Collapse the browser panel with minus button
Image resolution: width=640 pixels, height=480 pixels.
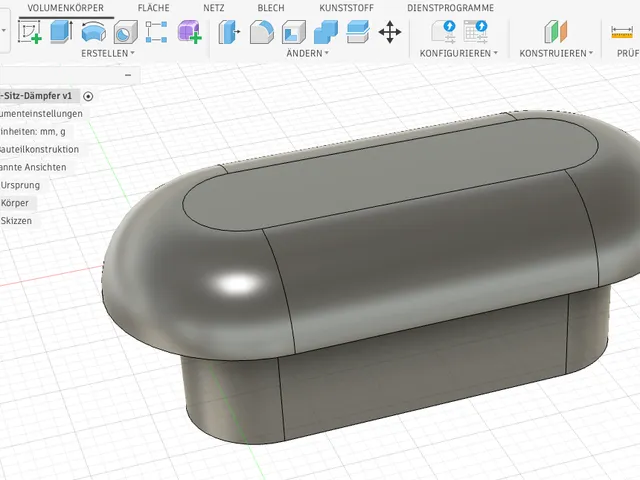coord(128,75)
